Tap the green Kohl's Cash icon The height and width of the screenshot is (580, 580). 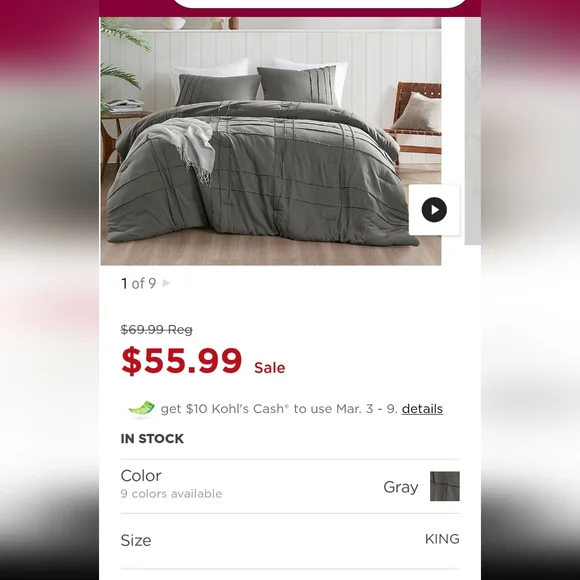[x=142, y=409]
